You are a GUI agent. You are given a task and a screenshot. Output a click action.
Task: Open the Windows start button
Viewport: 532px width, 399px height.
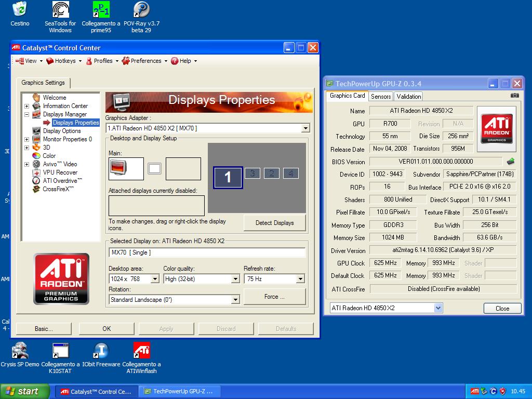pos(25,391)
